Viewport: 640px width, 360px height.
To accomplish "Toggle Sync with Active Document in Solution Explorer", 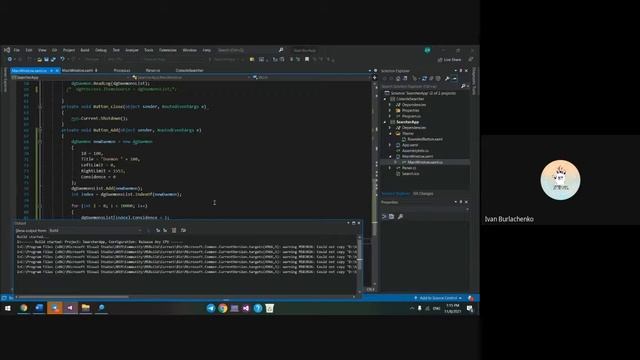I will tap(424, 78).
